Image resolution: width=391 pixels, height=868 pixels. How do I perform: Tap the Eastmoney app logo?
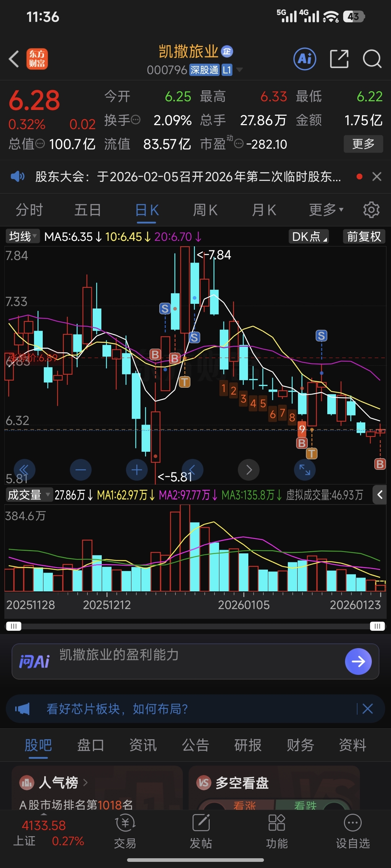[37, 59]
